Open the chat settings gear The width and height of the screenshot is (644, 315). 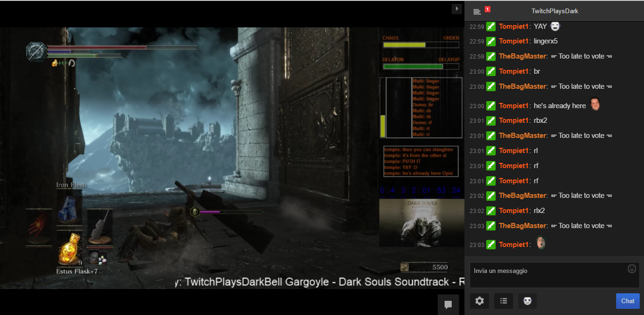pos(480,301)
